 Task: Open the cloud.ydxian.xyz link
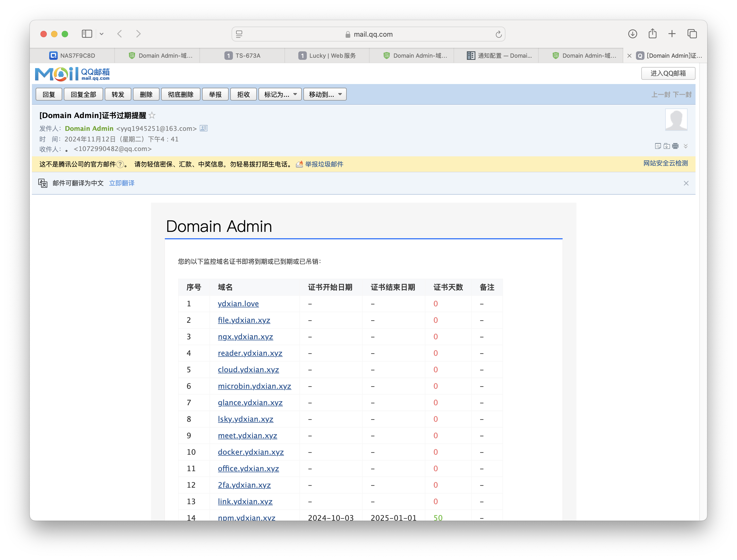pyautogui.click(x=248, y=370)
